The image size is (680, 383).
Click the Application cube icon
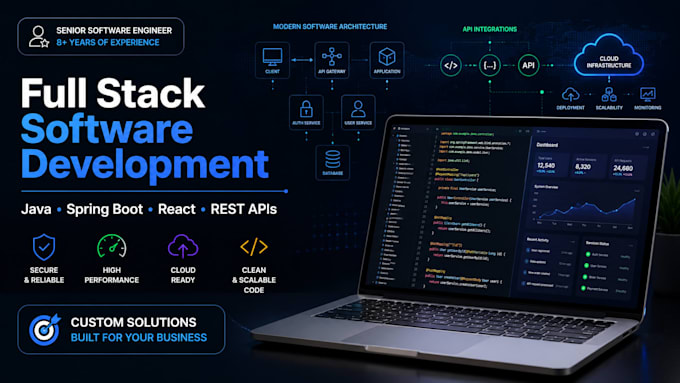click(x=387, y=57)
